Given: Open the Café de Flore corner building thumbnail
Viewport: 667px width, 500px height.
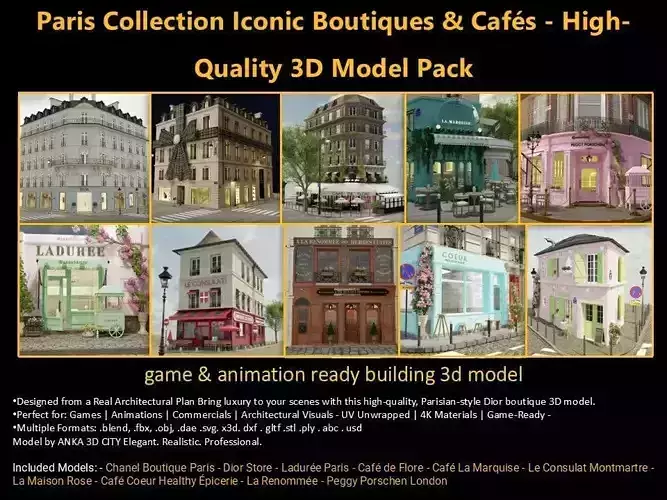Looking at the screenshot, I should pos(343,158).
